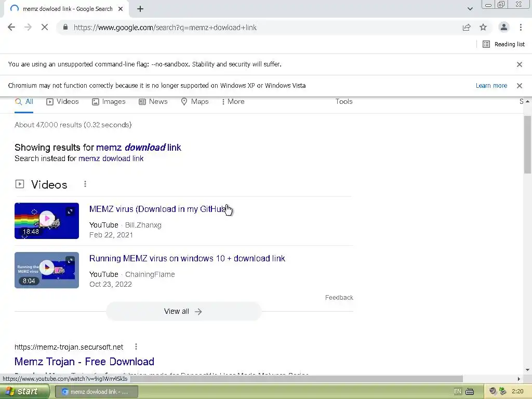Viewport: 532px width, 399px height.
Task: Stop page loading with X button
Action: (x=45, y=28)
